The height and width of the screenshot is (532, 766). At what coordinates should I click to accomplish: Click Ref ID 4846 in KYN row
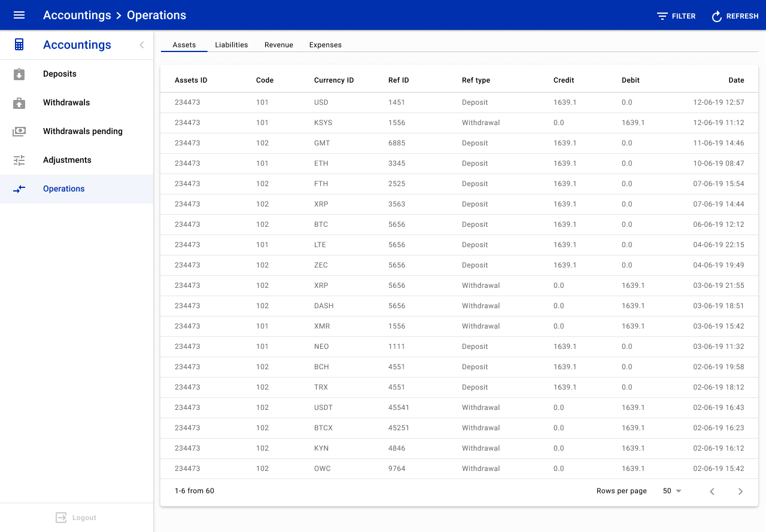(x=397, y=448)
